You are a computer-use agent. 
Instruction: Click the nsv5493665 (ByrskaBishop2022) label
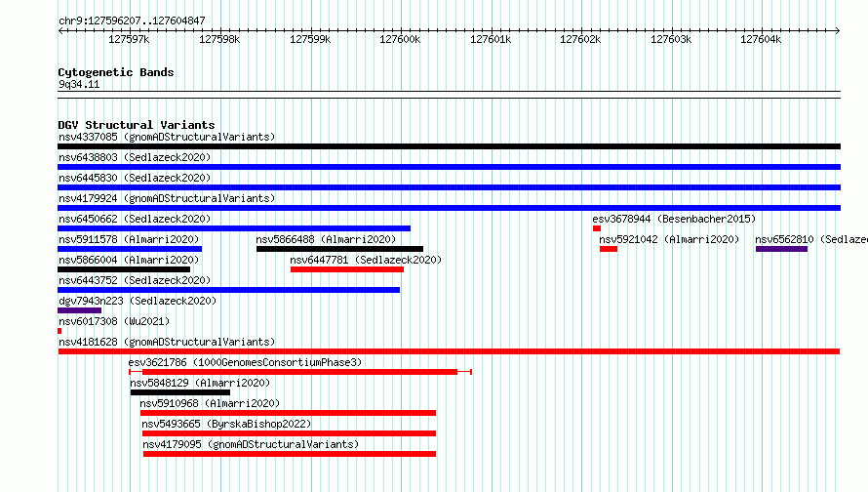pyautogui.click(x=226, y=424)
